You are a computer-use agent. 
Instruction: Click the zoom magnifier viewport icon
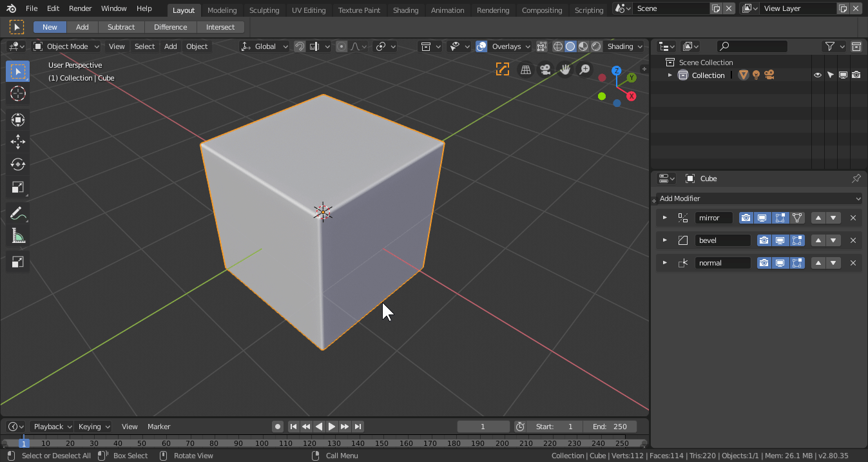584,70
